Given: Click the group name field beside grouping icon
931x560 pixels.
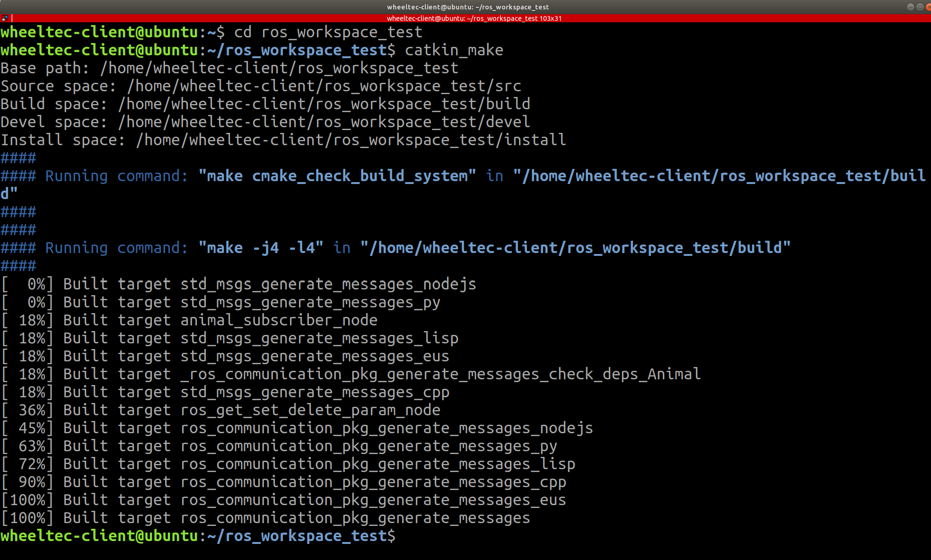Looking at the screenshot, I should point(12,18).
